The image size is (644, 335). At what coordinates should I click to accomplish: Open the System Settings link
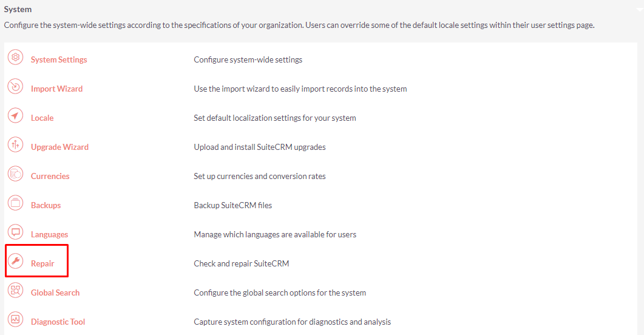(x=59, y=59)
